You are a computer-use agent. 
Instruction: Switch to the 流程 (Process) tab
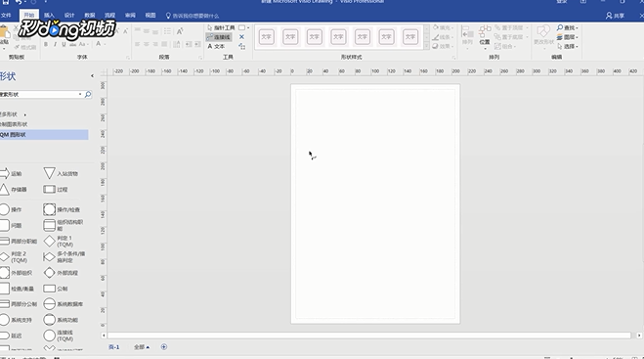[109, 16]
